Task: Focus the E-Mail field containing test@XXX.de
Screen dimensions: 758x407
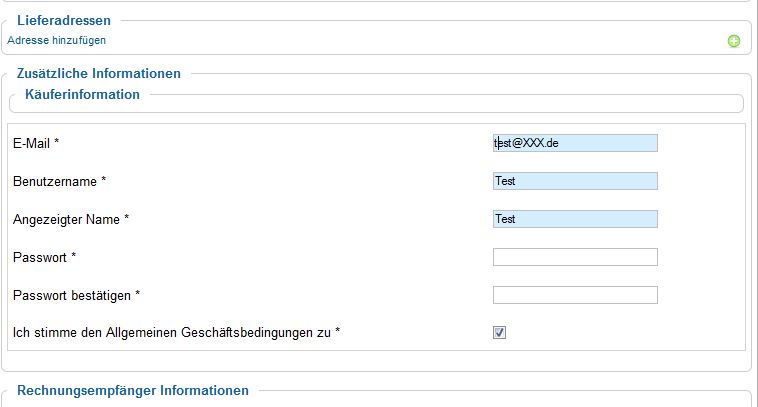Action: coord(575,143)
